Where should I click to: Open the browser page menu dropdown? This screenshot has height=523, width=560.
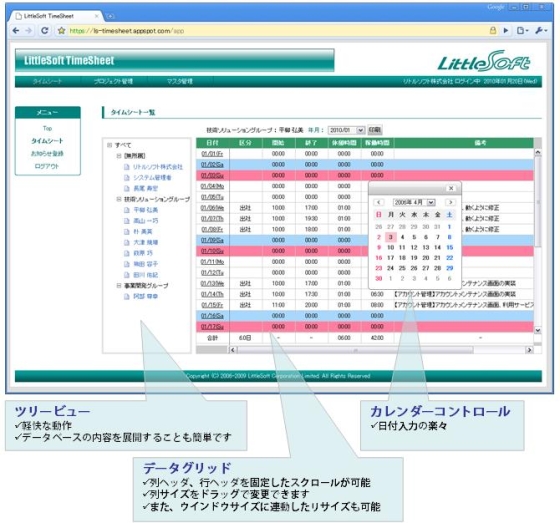(x=522, y=31)
